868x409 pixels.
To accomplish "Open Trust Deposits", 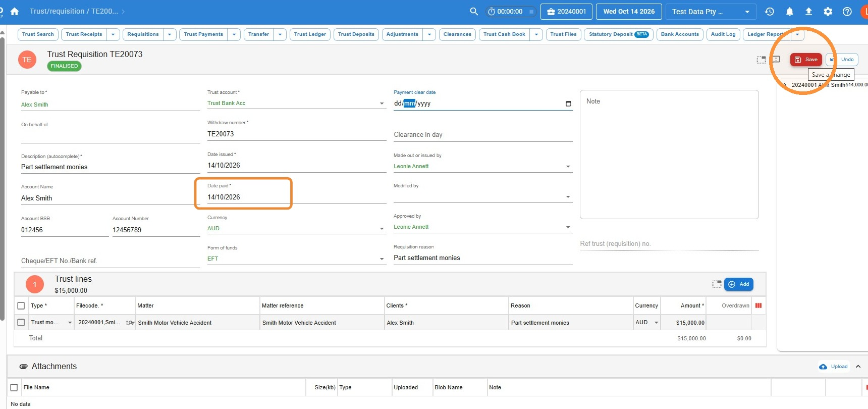I will pos(356,34).
